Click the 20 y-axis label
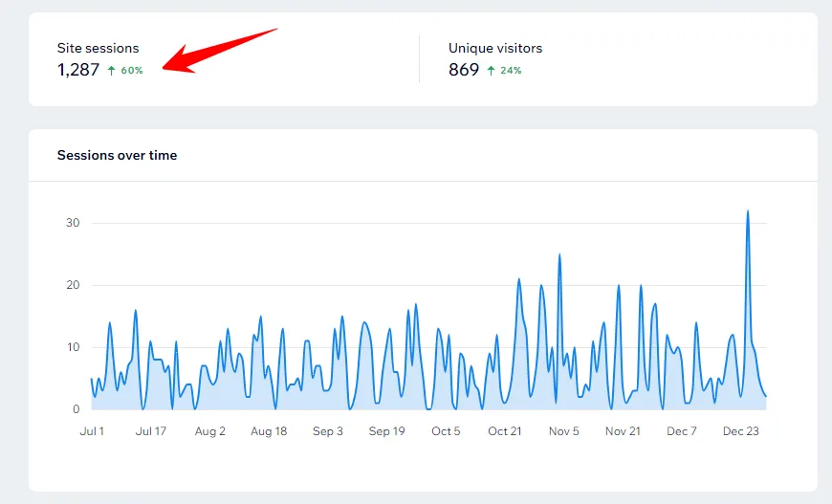Screen dimensions: 832x504 [x=73, y=285]
